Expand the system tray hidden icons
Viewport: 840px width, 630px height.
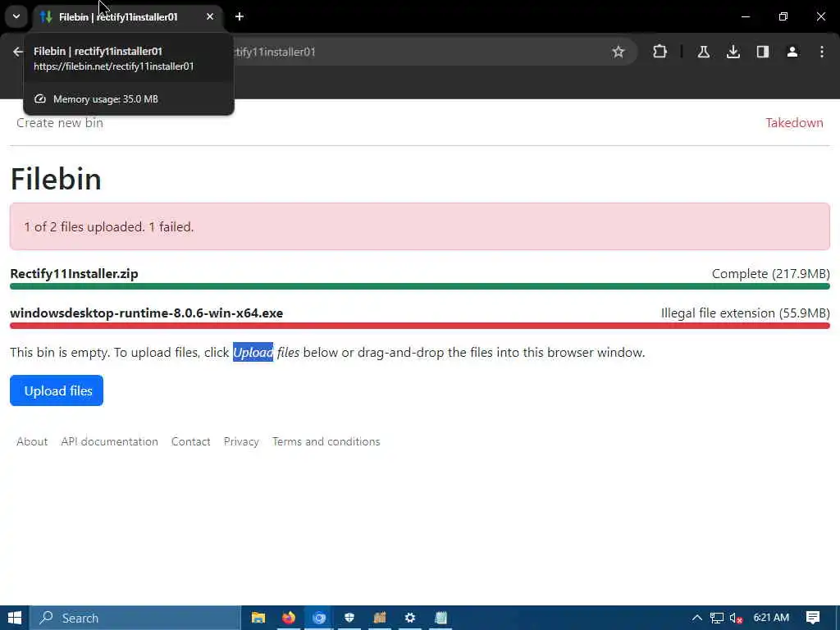[696, 618]
